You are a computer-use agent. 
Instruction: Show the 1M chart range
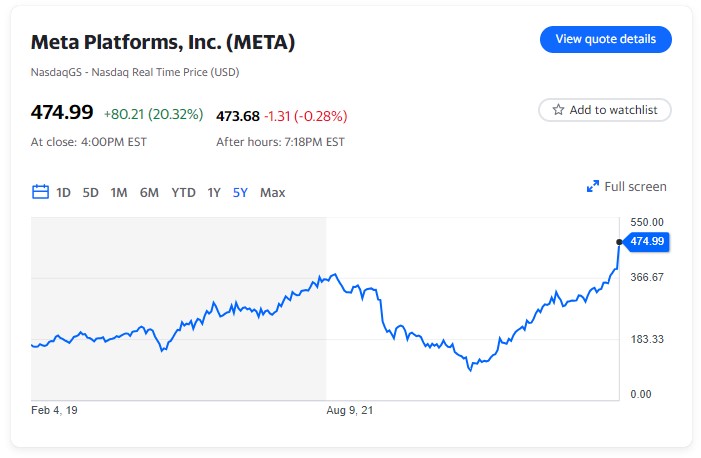click(119, 192)
